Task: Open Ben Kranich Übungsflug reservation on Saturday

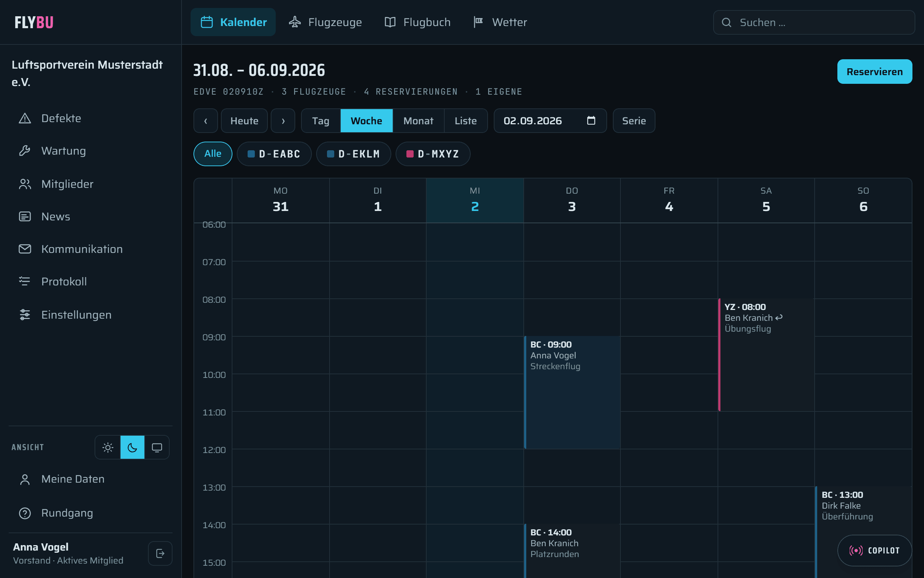Action: (x=766, y=355)
